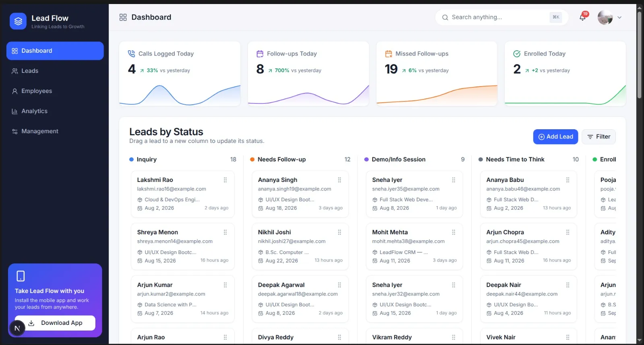Click the drag handle on Arjun Kumar card
Image resolution: width=644 pixels, height=345 pixels.
tap(225, 285)
